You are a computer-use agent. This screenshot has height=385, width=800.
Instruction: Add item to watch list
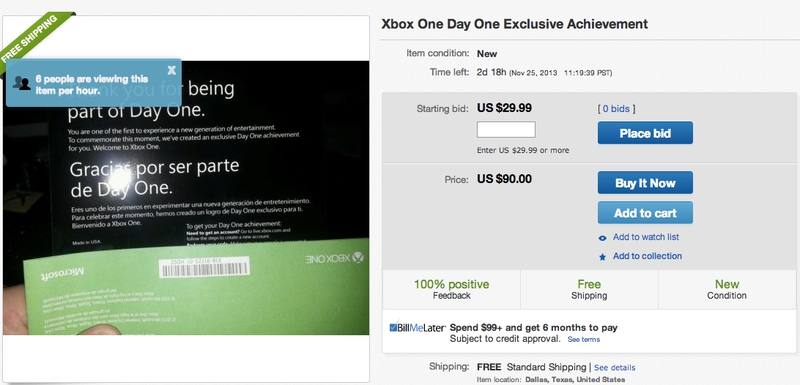click(645, 237)
